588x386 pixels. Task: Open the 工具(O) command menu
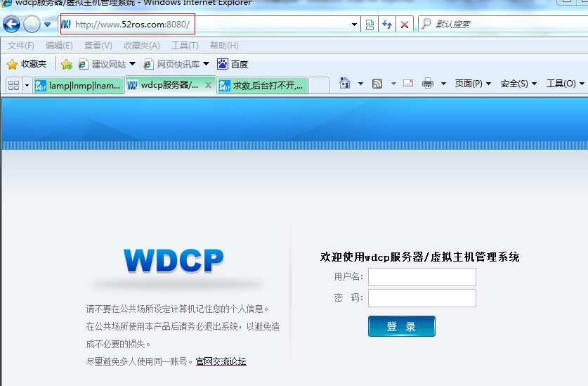pyautogui.click(x=565, y=84)
